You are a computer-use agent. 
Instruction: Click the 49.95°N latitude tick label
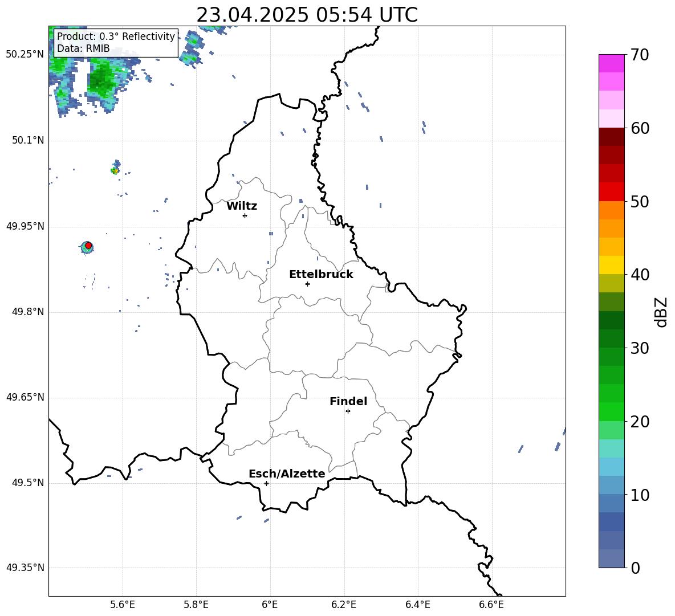click(26, 226)
